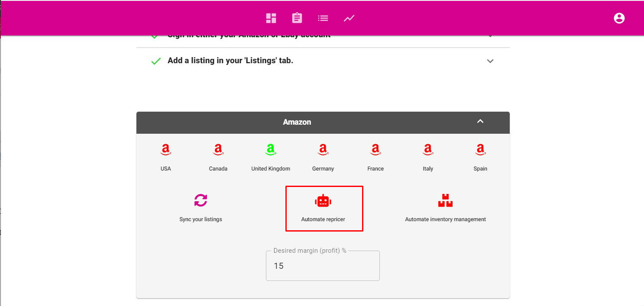Open the dashboard icon in top bar

tap(271, 18)
